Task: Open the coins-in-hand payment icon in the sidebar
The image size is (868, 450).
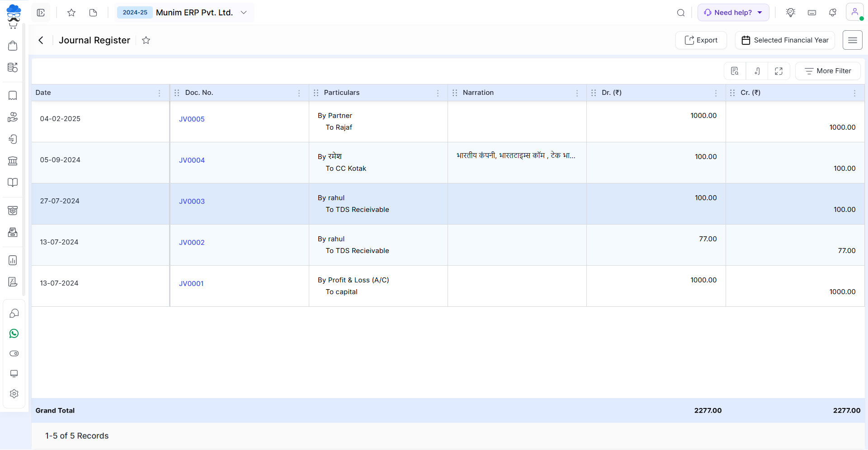Action: pyautogui.click(x=13, y=117)
